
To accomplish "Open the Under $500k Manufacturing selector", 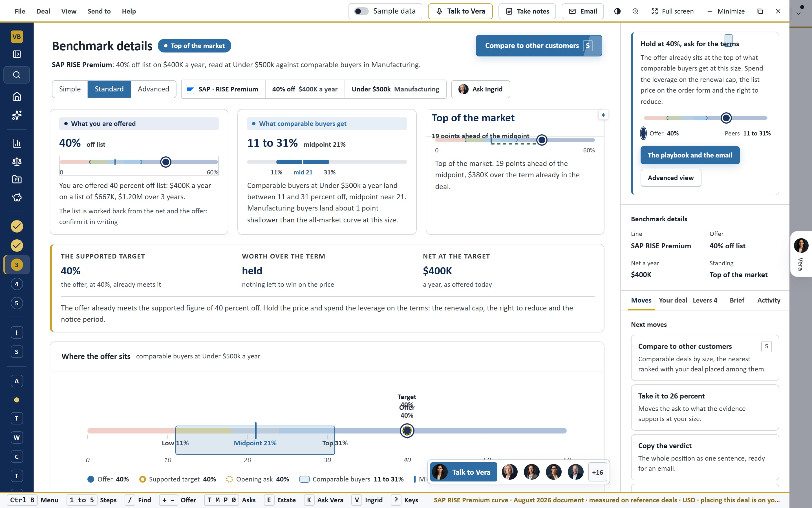I will click(395, 89).
